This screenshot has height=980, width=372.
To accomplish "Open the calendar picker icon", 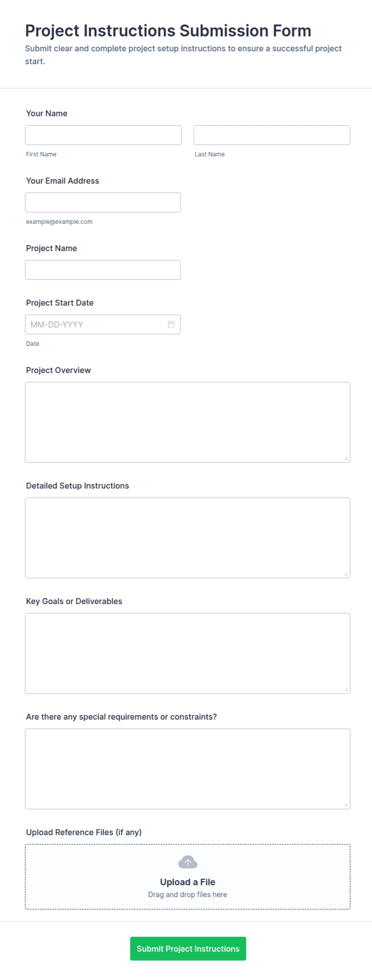I will (171, 324).
